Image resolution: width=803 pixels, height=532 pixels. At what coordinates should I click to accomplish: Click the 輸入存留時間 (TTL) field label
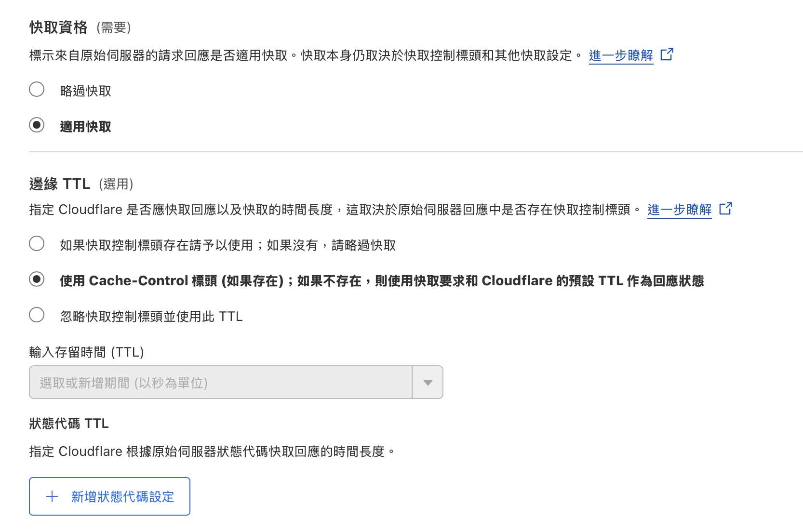pyautogui.click(x=86, y=352)
